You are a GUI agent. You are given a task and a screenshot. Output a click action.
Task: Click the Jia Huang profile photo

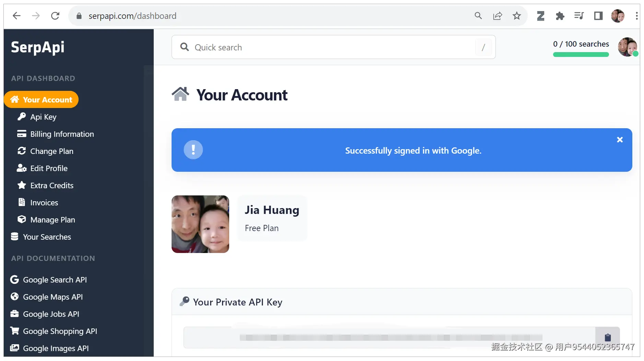coord(200,224)
